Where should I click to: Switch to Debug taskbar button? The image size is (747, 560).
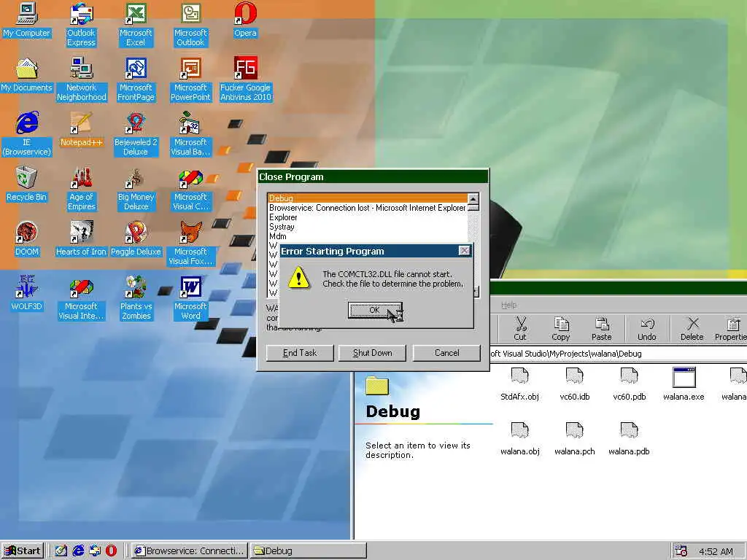309,551
